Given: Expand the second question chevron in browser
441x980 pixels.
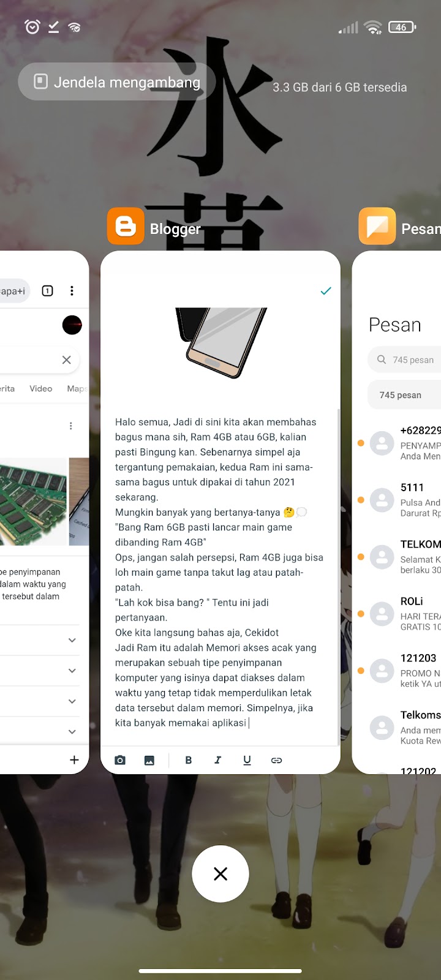Looking at the screenshot, I should (x=72, y=671).
